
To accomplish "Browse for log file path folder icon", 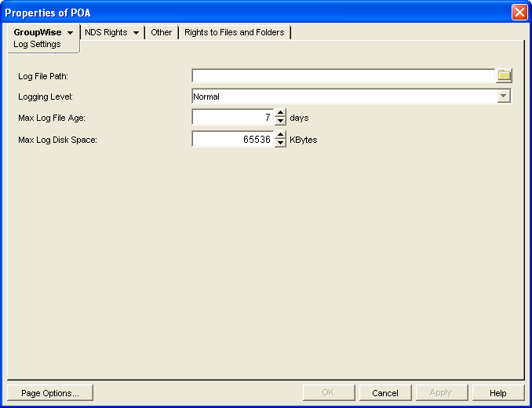I will [505, 75].
